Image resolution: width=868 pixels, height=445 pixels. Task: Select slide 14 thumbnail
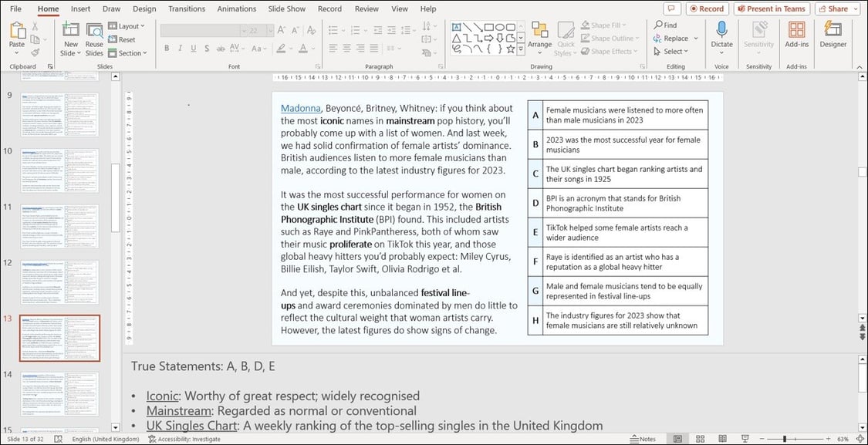60,393
